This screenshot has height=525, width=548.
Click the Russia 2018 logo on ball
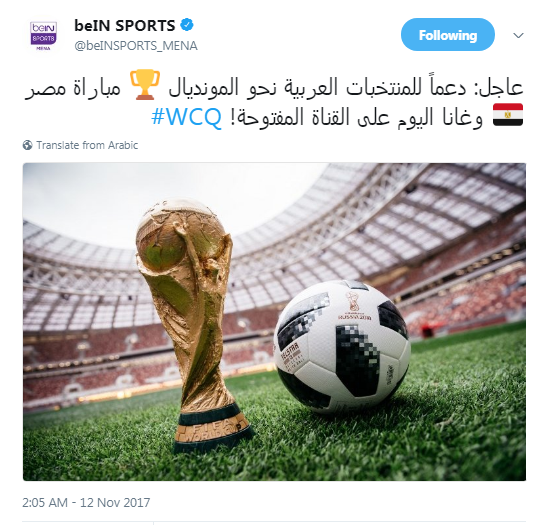(x=354, y=305)
